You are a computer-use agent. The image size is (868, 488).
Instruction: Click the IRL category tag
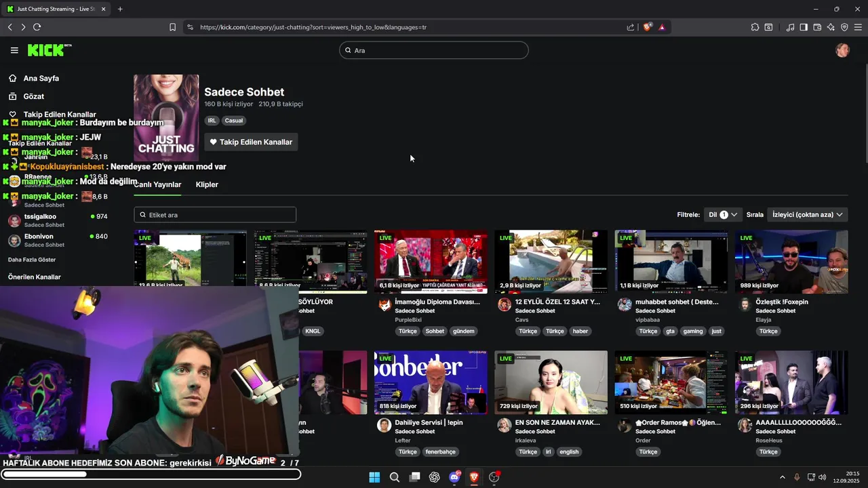(212, 121)
